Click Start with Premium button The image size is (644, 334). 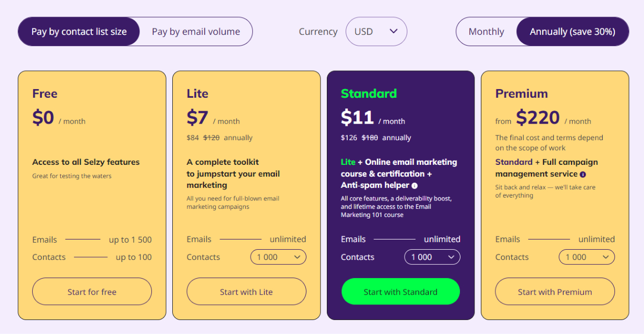(555, 292)
